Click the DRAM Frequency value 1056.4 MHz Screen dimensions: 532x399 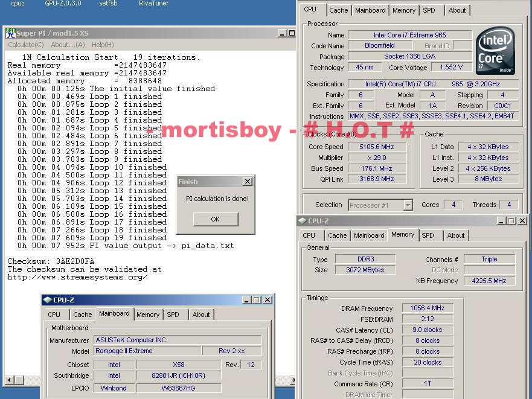pos(428,308)
